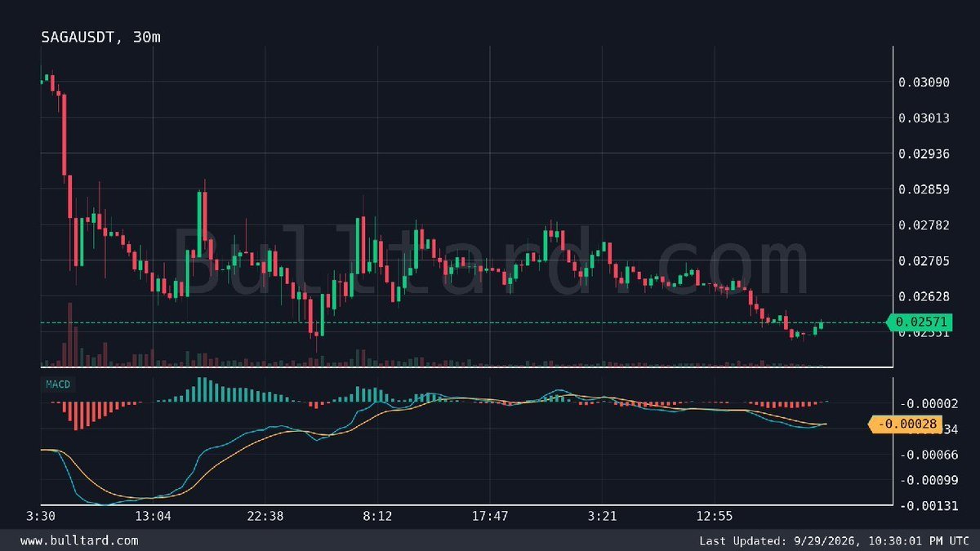The width and height of the screenshot is (980, 551).
Task: Click the Bulltard.com watermark on chart
Action: (x=490, y=260)
